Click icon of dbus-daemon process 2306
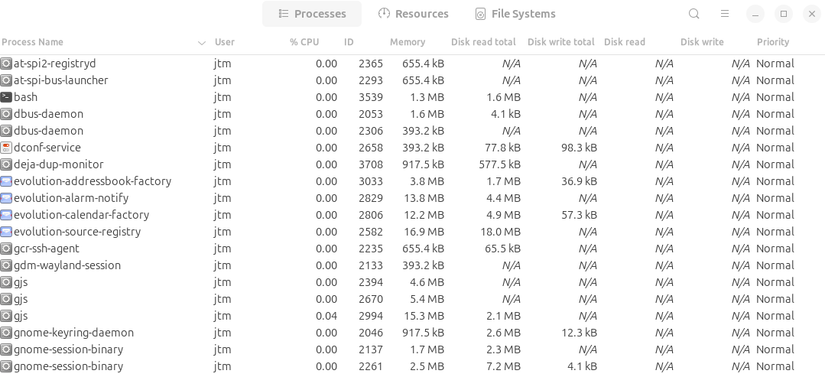Screen dimensions: 825x374 pos(6,130)
